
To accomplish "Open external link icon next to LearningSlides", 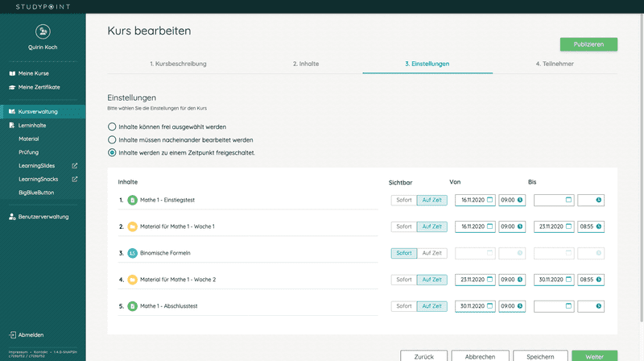I will pyautogui.click(x=75, y=166).
